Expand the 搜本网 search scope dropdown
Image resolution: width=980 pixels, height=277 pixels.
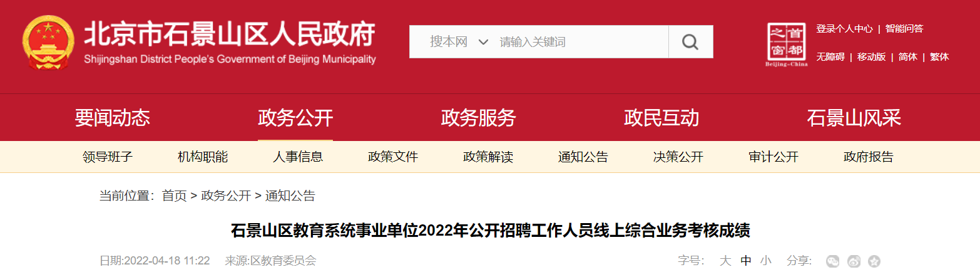459,42
